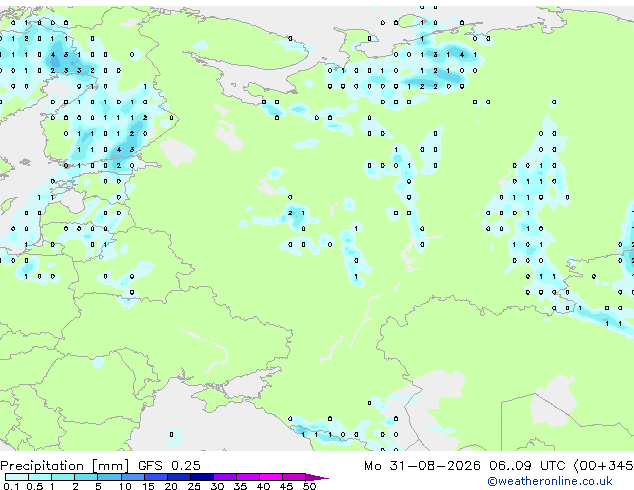634x490 pixels.
Task: Click the 15–20 mm blue legend swatch
Action: (155, 477)
